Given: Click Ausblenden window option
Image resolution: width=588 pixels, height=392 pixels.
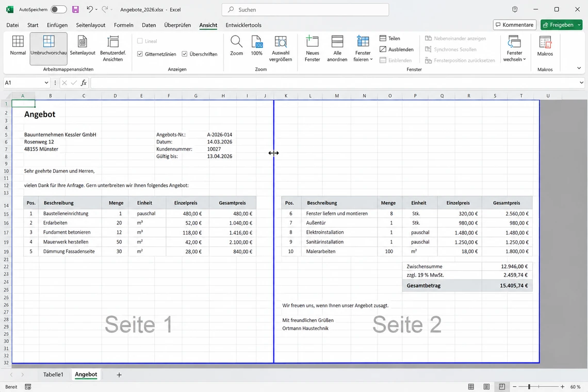Looking at the screenshot, I should pyautogui.click(x=396, y=49).
